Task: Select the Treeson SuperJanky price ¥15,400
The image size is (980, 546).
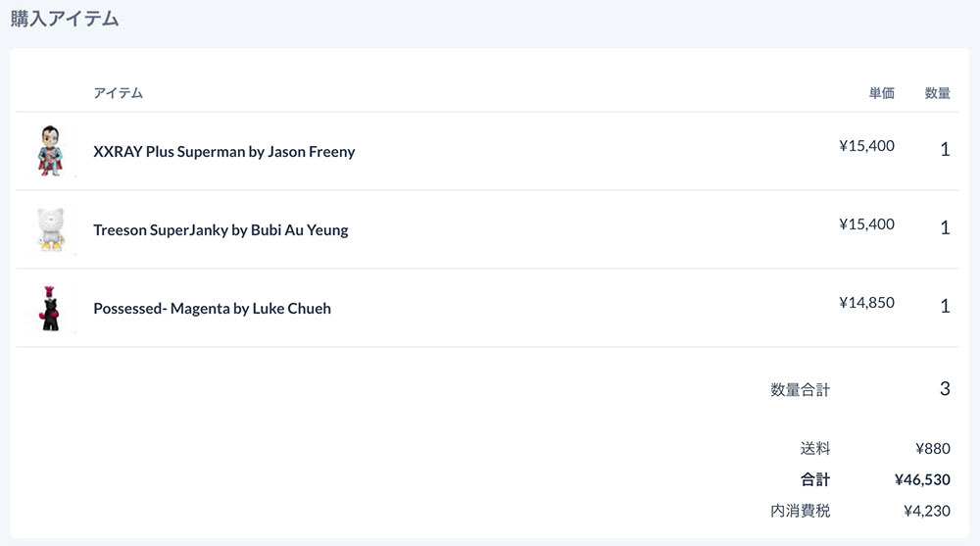Action: (x=866, y=224)
